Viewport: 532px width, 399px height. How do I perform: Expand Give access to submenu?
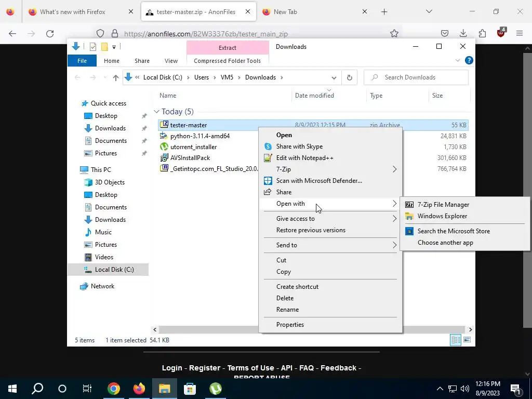pyautogui.click(x=330, y=219)
